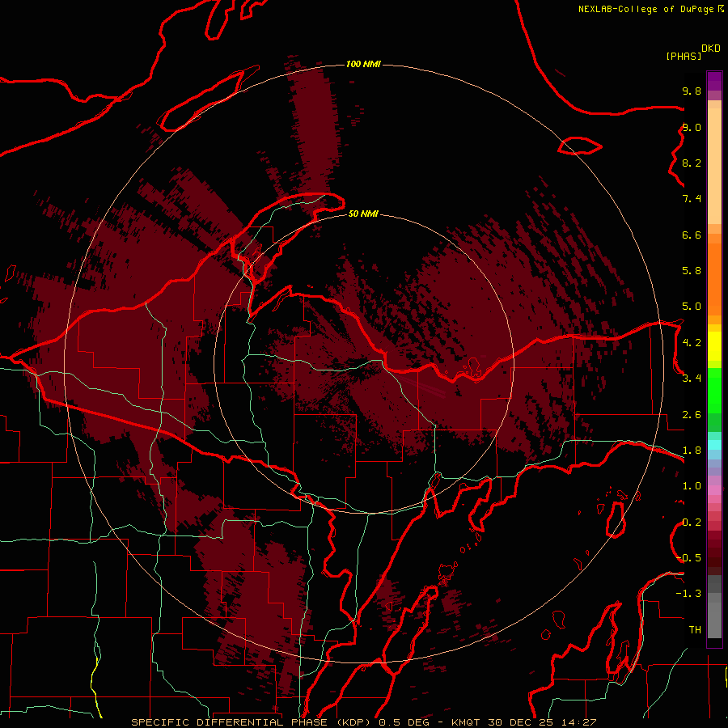Pick the pale peach color bar segment

point(714,166)
